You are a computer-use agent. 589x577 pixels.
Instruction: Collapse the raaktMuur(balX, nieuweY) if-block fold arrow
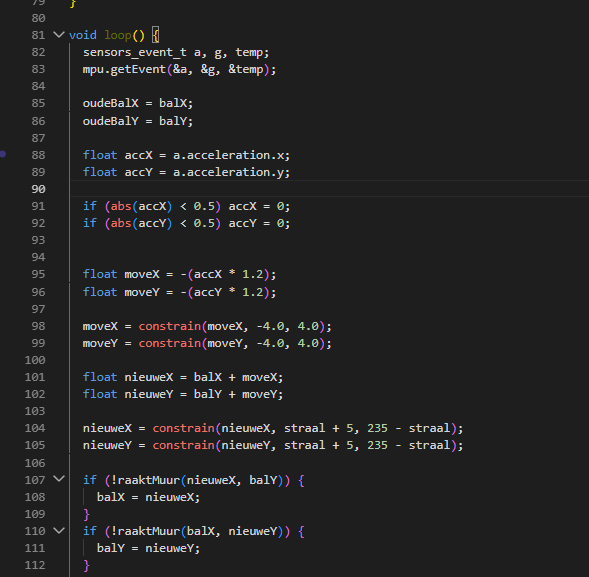tap(59, 530)
